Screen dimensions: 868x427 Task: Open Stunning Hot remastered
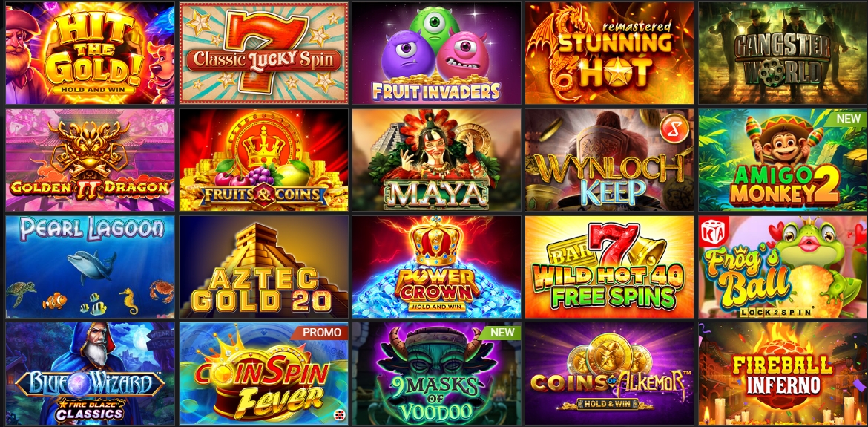(x=610, y=53)
